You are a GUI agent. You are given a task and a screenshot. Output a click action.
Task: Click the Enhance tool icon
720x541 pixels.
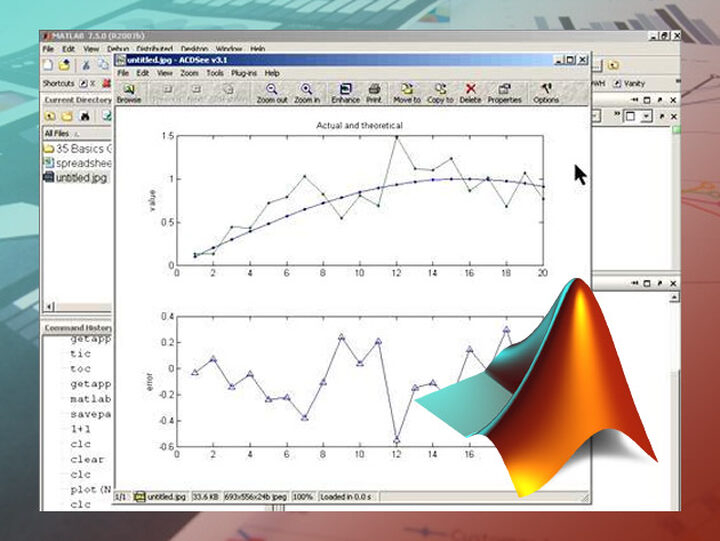point(345,91)
